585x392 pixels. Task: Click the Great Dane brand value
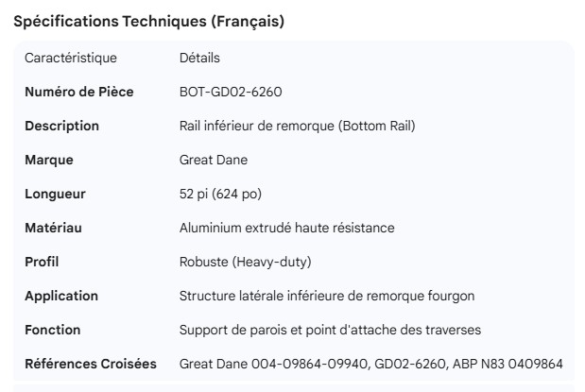point(214,160)
